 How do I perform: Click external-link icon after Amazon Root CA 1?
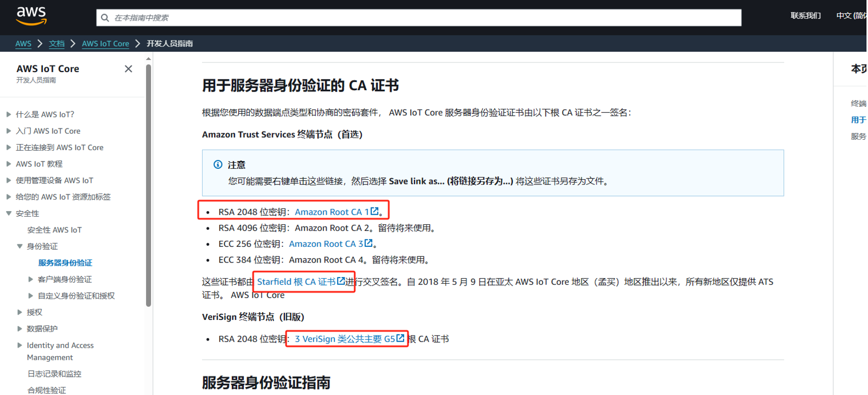[374, 212]
